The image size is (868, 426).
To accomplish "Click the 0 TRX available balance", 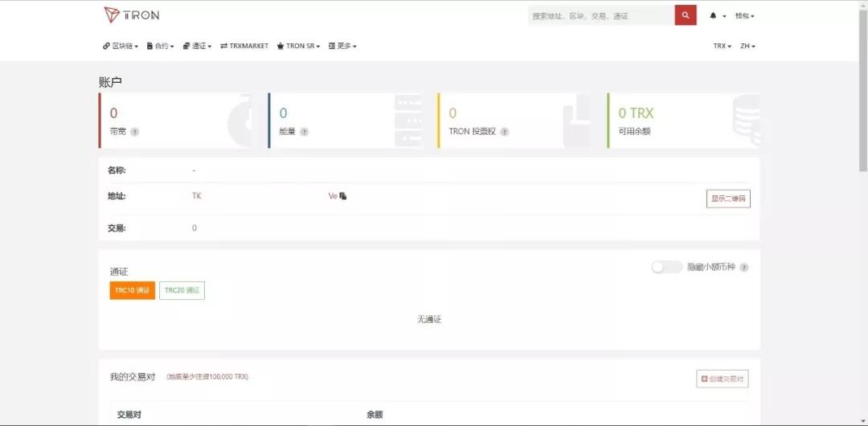I will pos(636,113).
